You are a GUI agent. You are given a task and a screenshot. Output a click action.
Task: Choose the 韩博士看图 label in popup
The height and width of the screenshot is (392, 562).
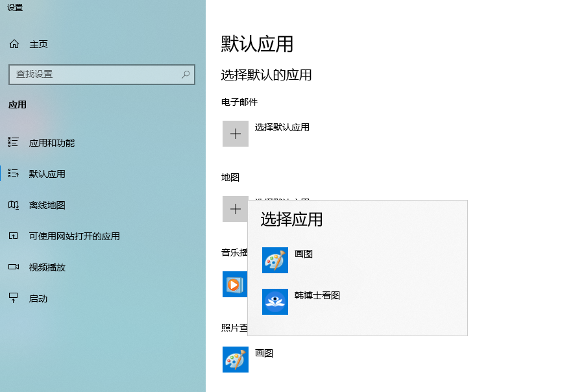click(317, 296)
